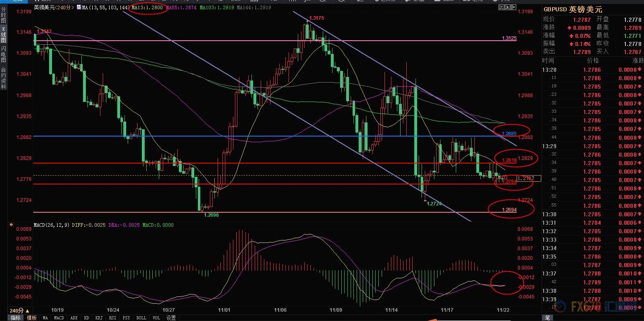Apply the BOLL indicator
Screen dimensions: 644x321
pyautogui.click(x=141, y=318)
